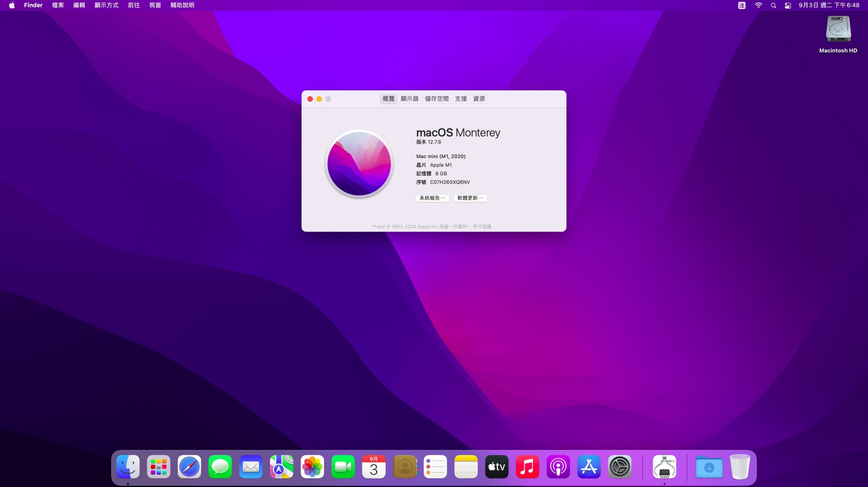Launch Safari from the Dock
The width and height of the screenshot is (868, 487).
coord(189,467)
